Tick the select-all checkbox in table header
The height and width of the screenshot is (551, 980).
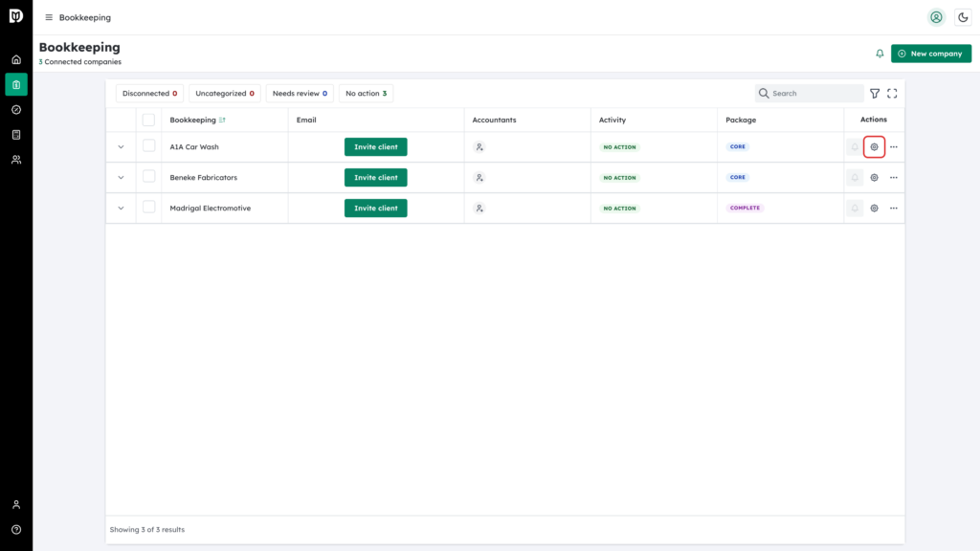[148, 120]
